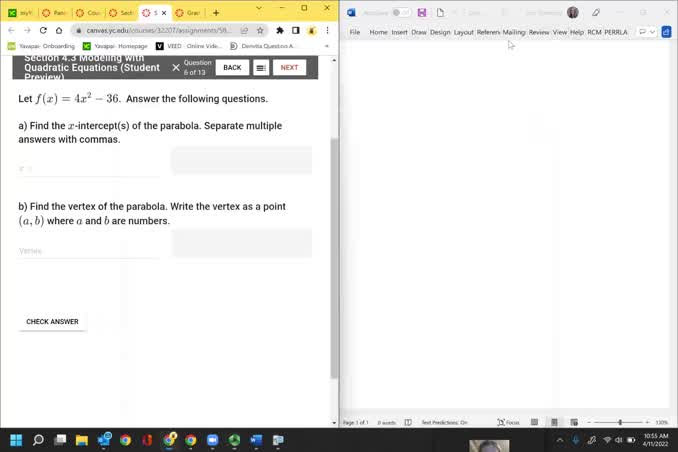The width and height of the screenshot is (678, 452).
Task: Bookmark this page with the star icon
Action: [x=260, y=30]
